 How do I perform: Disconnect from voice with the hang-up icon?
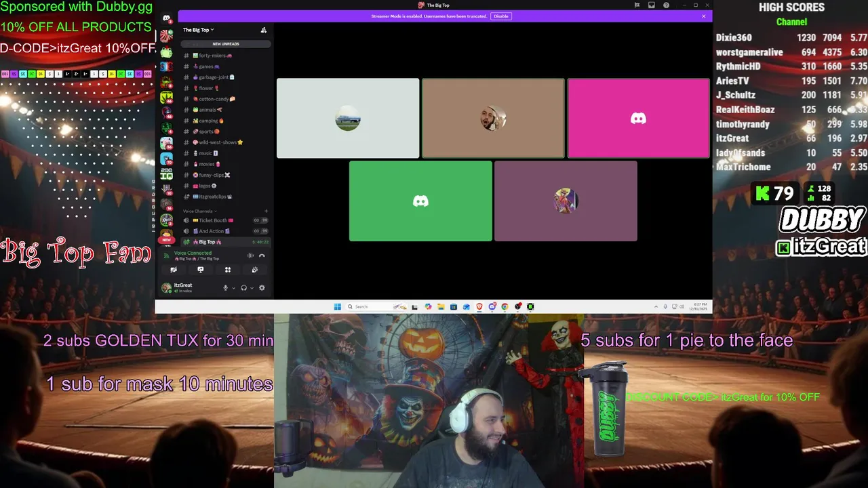262,256
